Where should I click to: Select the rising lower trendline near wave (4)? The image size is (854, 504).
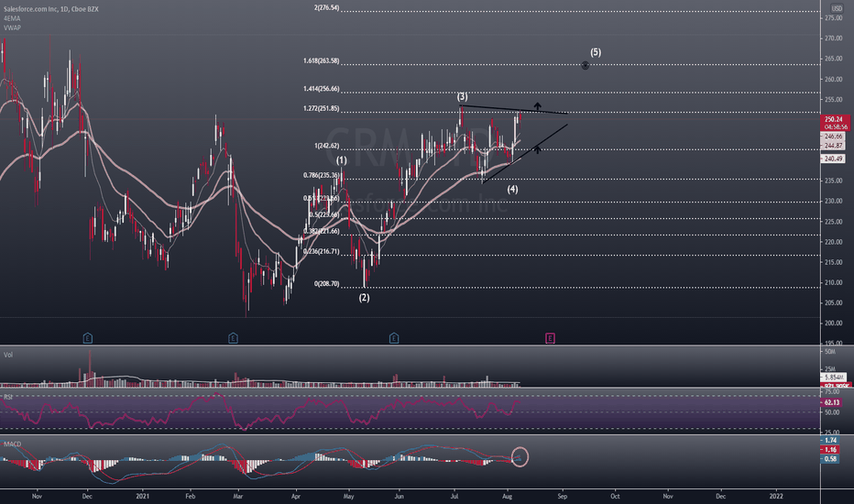click(525, 154)
